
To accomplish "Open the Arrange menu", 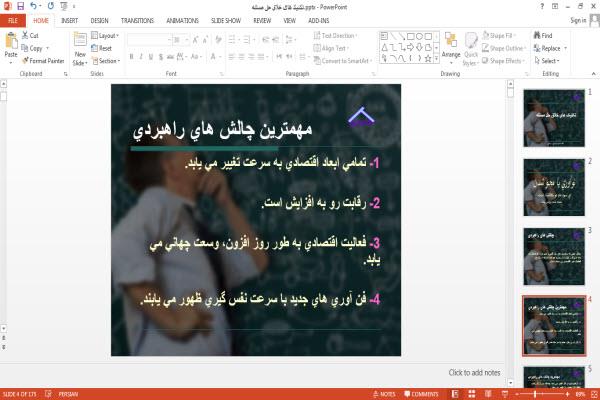I will (451, 48).
